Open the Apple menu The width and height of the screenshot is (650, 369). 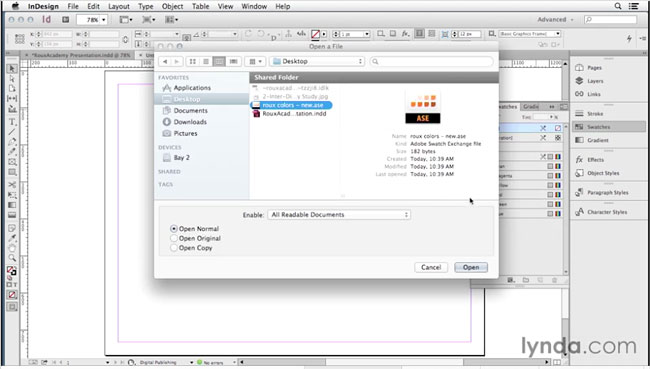[x=15, y=6]
